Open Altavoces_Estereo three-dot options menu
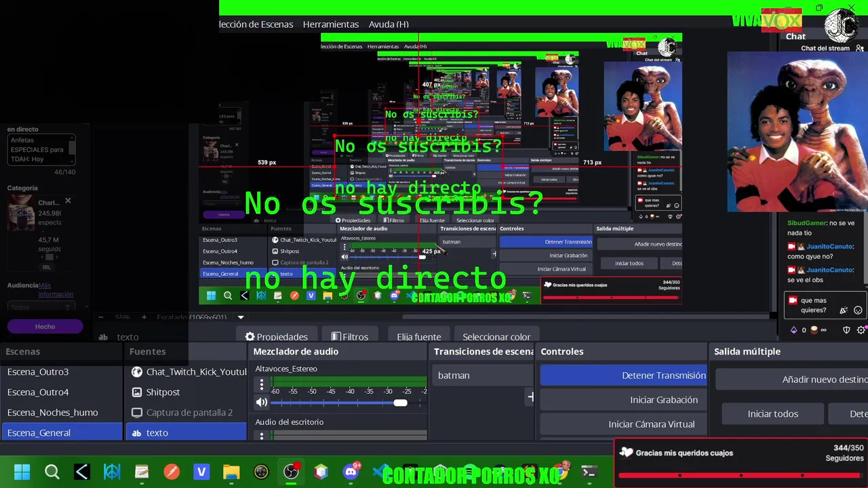This screenshot has height=488, width=868. point(262,385)
